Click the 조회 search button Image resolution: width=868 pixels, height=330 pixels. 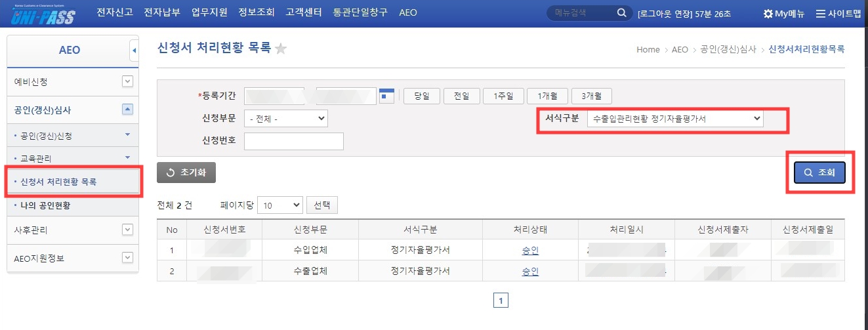tap(819, 173)
